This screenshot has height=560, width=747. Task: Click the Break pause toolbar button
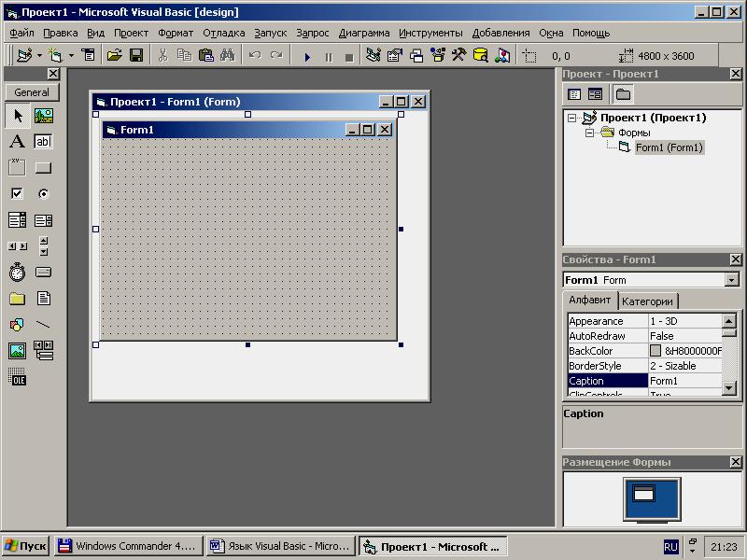(329, 57)
